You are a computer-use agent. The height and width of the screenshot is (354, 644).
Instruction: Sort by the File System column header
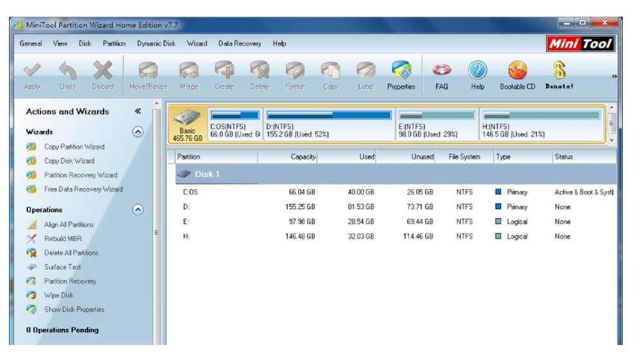point(464,156)
